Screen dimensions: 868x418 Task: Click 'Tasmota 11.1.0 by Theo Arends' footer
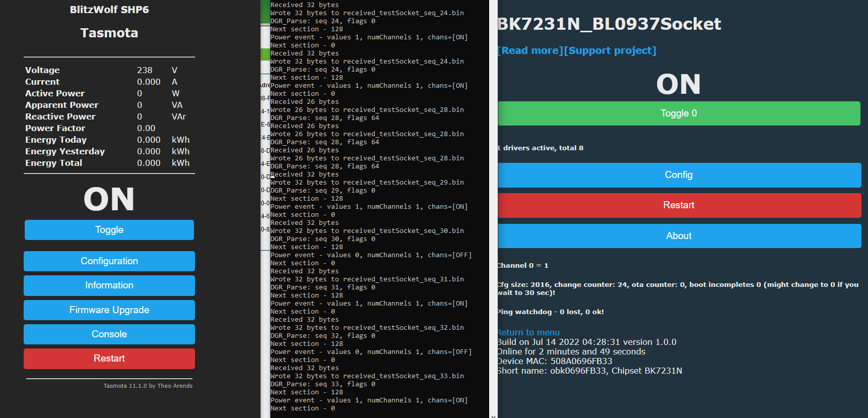click(148, 386)
